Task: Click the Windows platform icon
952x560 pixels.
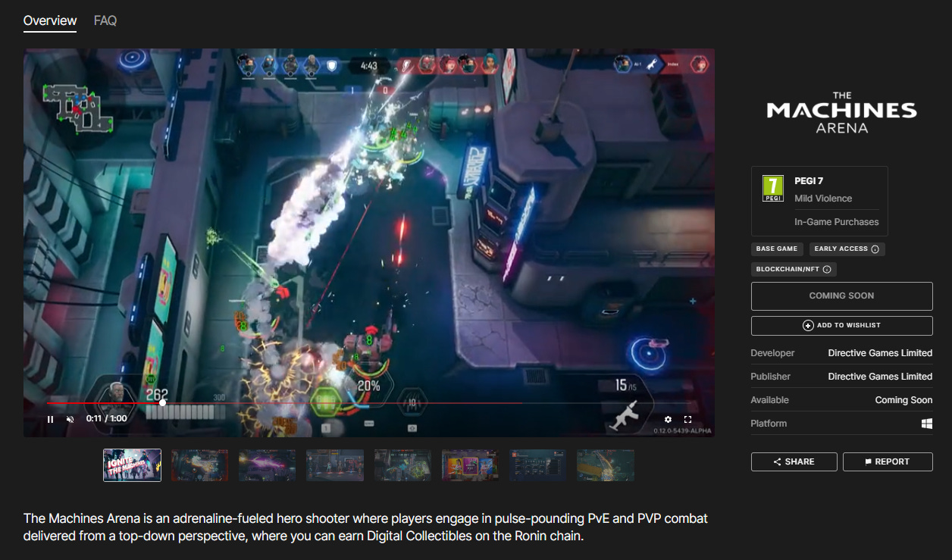Action: tap(927, 424)
